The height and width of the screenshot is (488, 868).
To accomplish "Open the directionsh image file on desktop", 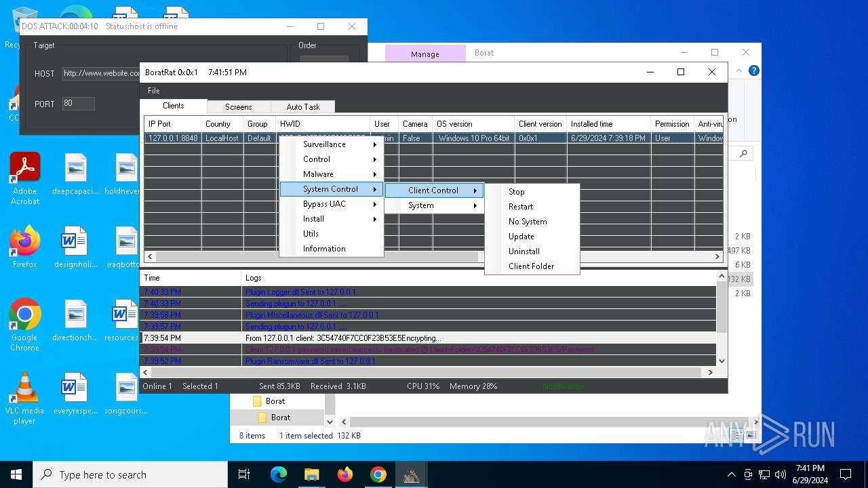I will (x=76, y=320).
